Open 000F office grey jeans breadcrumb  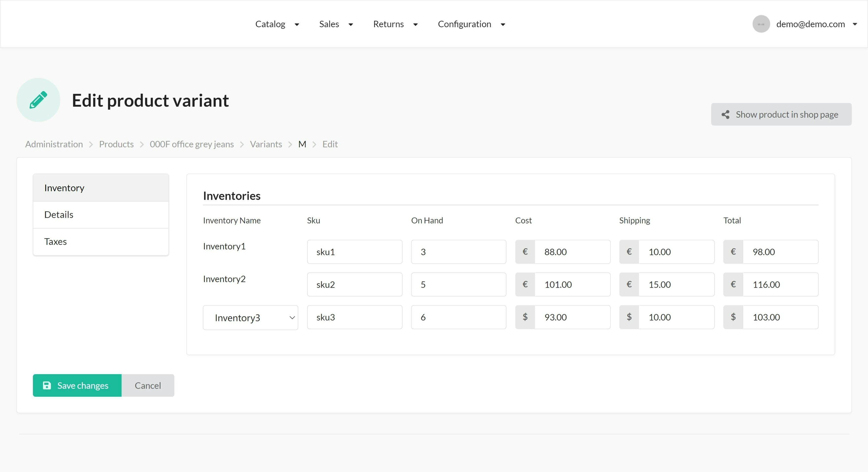point(192,144)
